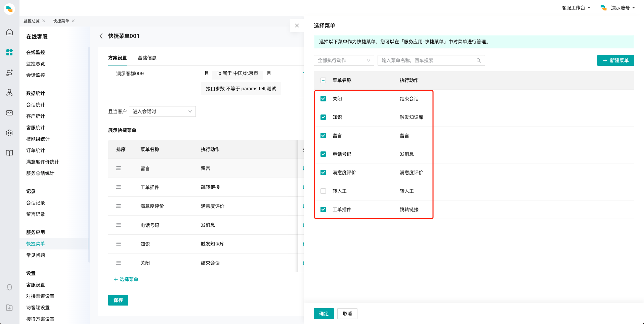The height and width of the screenshot is (324, 644).
Task: Open 订单统计 in the side menu
Action: click(36, 150)
